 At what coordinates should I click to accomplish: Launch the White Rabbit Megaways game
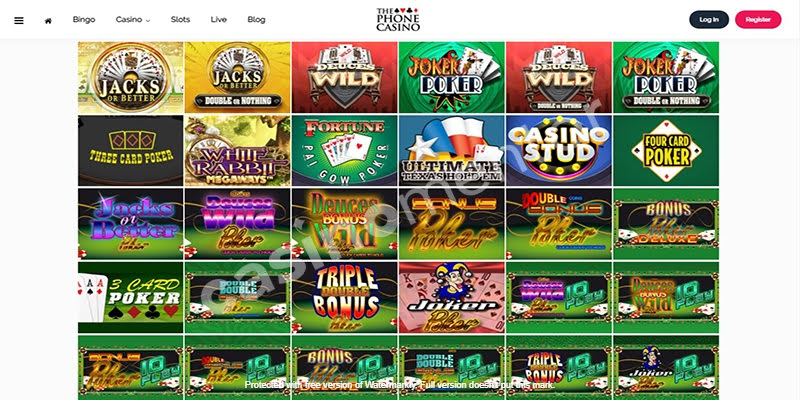(237, 151)
